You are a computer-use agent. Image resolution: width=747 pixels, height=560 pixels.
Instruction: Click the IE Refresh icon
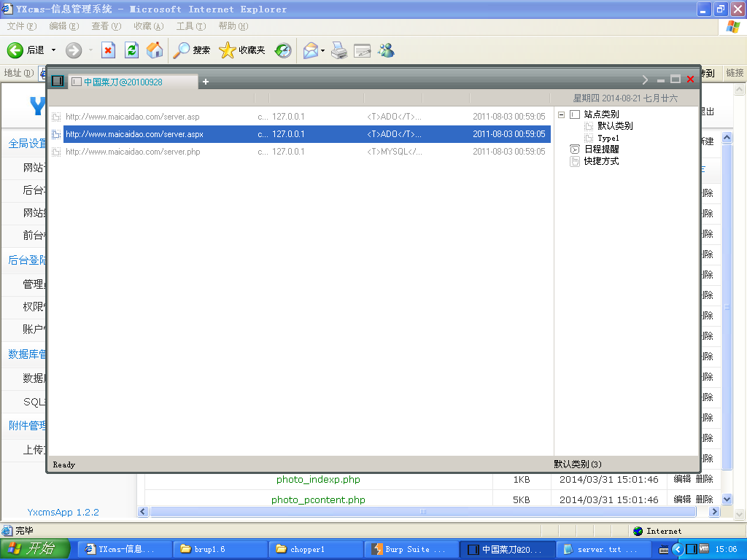point(131,50)
